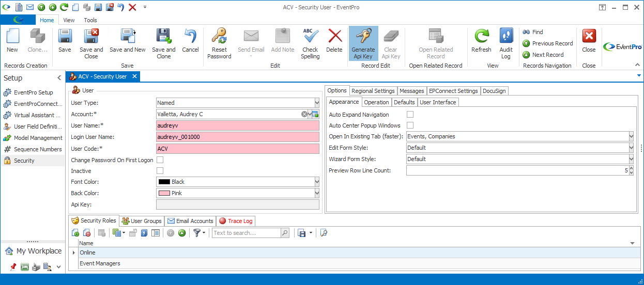The image size is (644, 285).
Task: Open the Audit Log
Action: click(x=506, y=36)
